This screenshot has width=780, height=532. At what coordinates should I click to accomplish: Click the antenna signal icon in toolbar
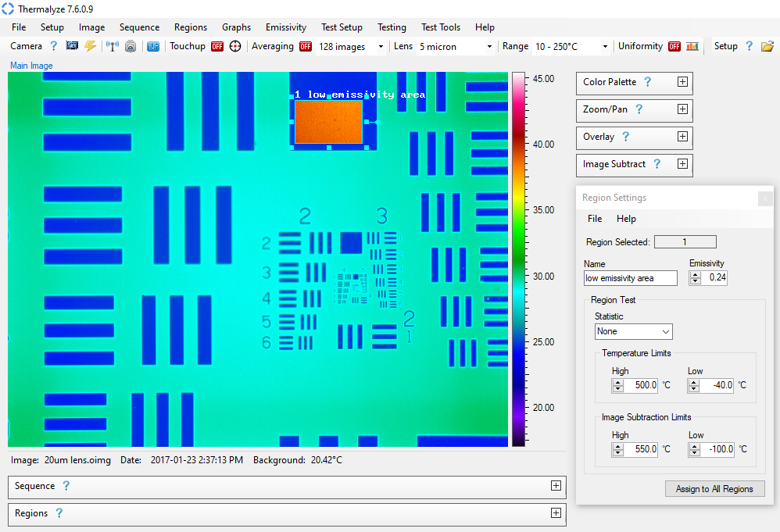[113, 46]
